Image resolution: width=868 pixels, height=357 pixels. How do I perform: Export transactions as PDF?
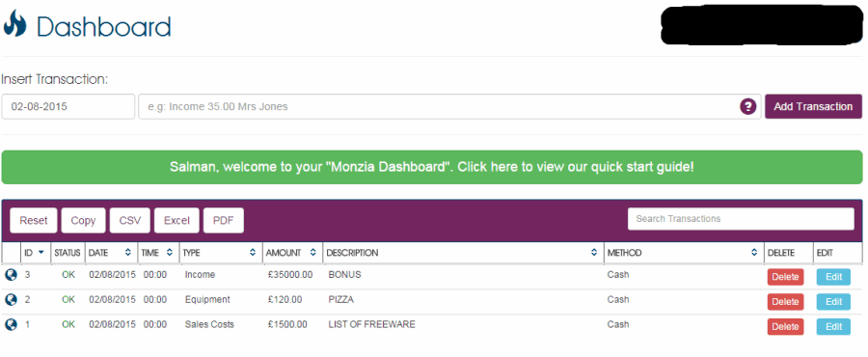click(x=224, y=220)
